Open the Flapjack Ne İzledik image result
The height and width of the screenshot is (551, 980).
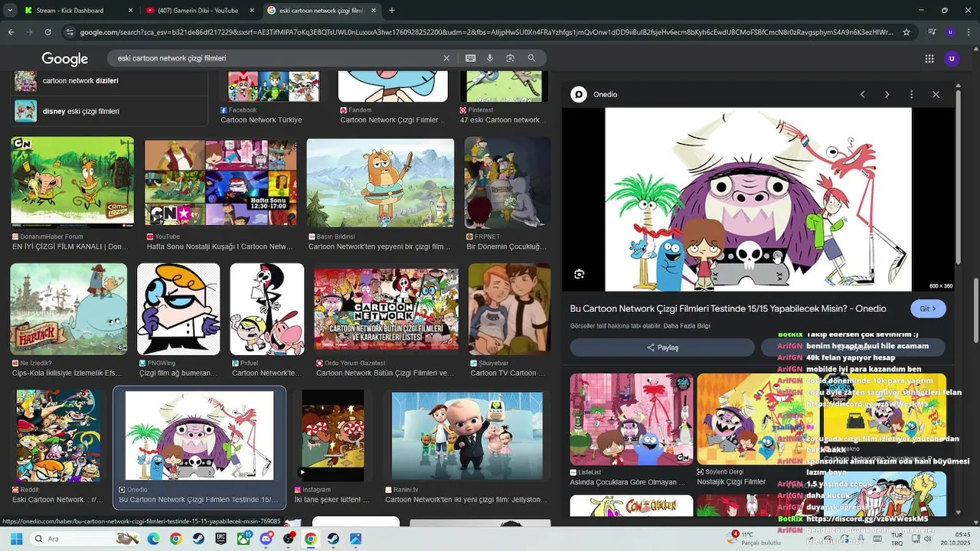coord(69,309)
